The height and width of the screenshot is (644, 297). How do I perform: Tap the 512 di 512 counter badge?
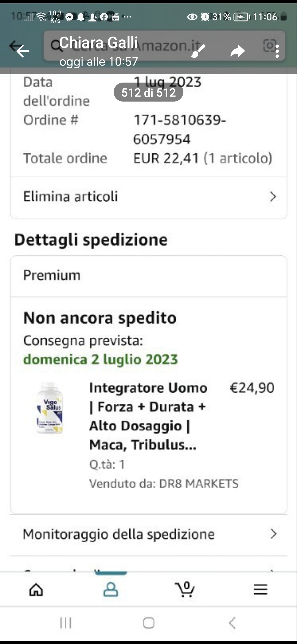pyautogui.click(x=148, y=92)
